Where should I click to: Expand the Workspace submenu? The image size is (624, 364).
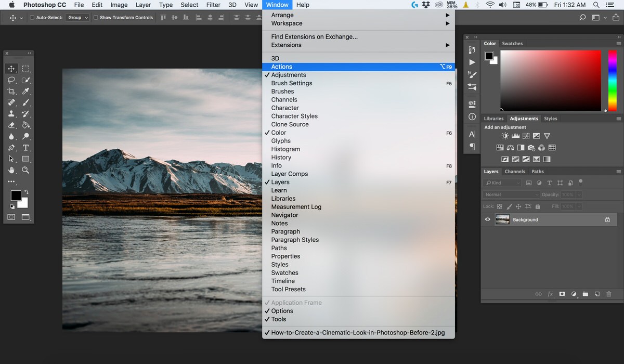358,23
